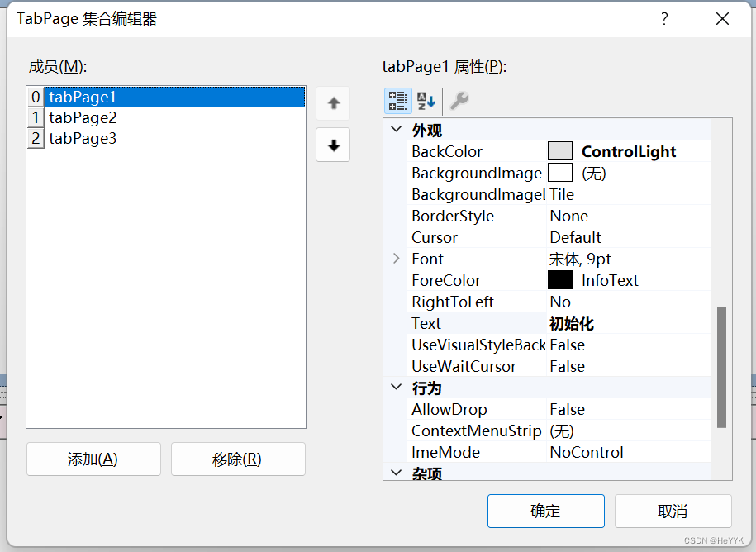This screenshot has width=756, height=552.
Task: Click the index 2 cell in members list
Action: [36, 138]
